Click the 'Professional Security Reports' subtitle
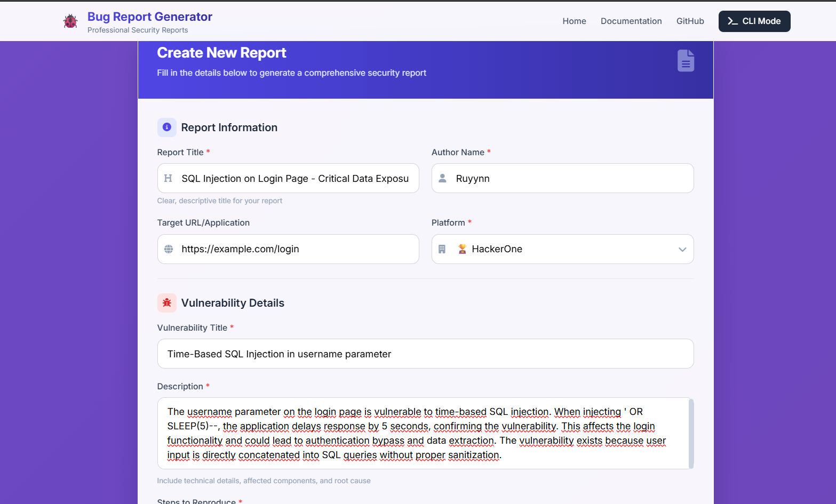Screen dimensions: 836x504 pos(138,30)
